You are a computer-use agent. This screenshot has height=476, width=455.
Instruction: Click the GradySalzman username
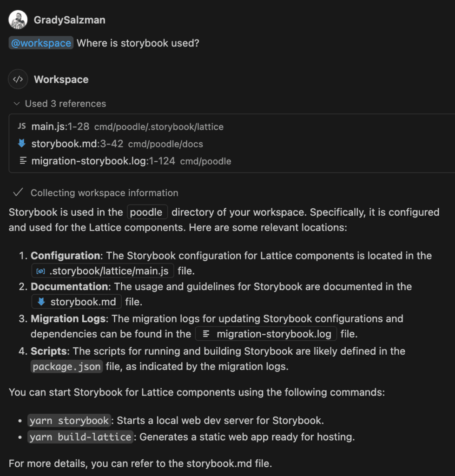click(70, 20)
